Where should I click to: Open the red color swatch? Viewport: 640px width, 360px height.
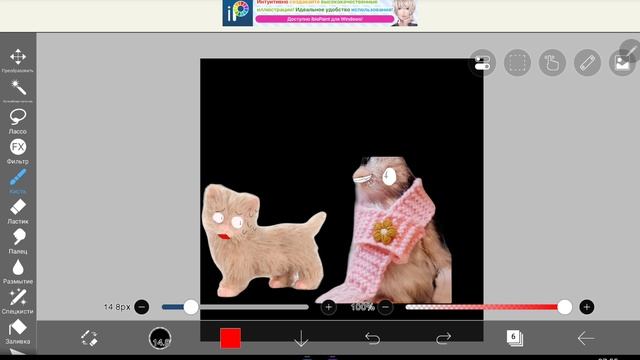tap(231, 338)
